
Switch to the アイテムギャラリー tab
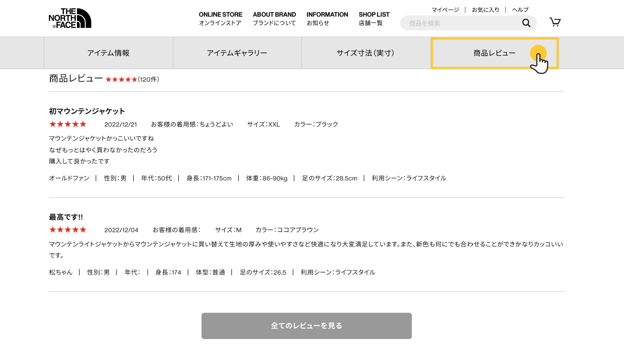pos(237,53)
